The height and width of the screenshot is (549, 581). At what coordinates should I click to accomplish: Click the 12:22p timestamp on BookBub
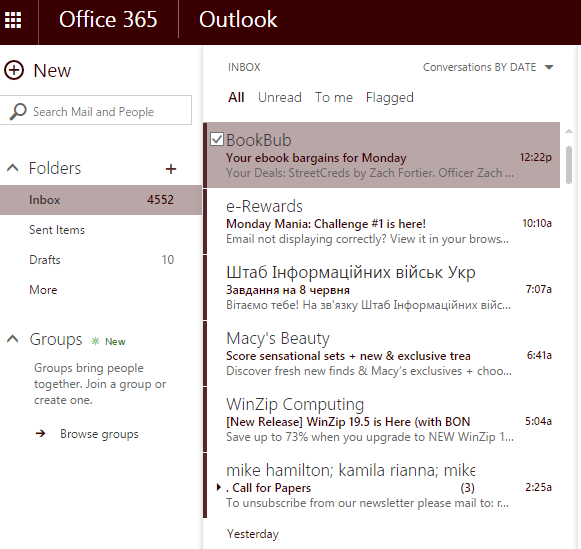coord(535,157)
